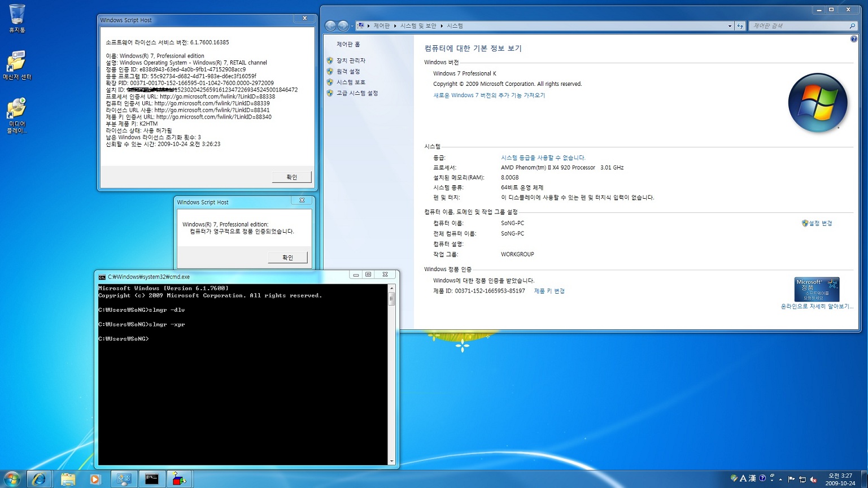Open the address bar history dropdown arrow
Screen dimensions: 868x488
pos(730,26)
